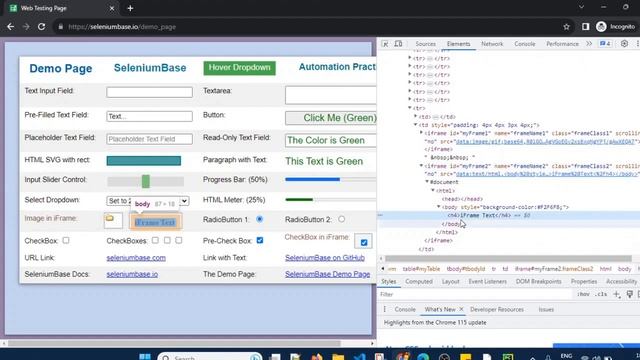The height and width of the screenshot is (360, 640).
Task: Open the DOM Breakpoints tab
Action: 538,282
